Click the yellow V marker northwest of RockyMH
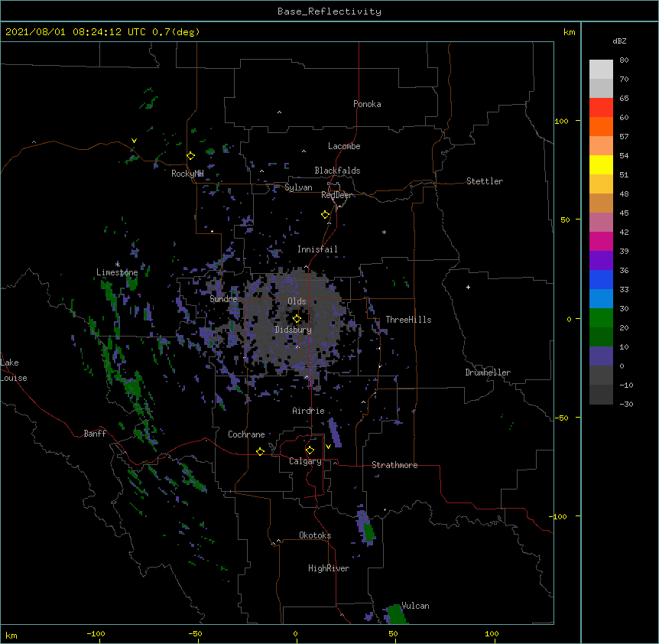659x644 pixels. click(x=134, y=141)
